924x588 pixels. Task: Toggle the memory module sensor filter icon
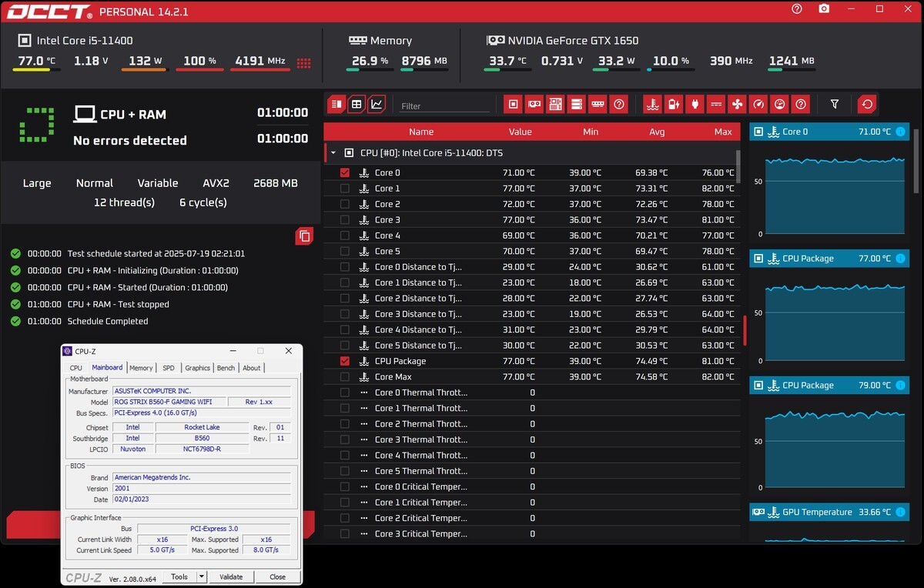click(597, 104)
